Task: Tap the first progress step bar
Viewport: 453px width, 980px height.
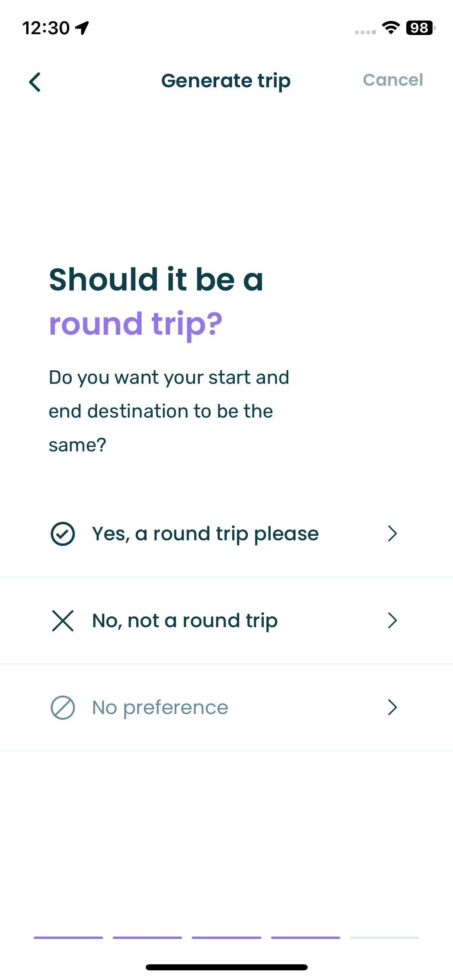Action: 68,938
